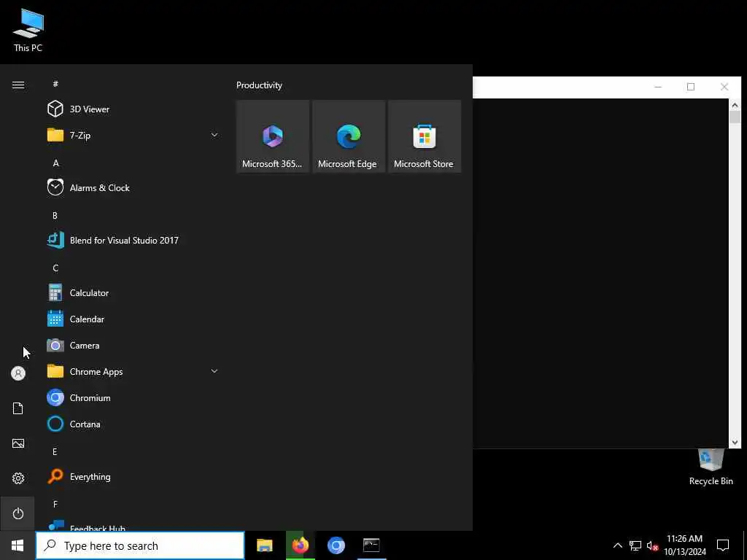Expand the 7-Zip folder chevron
The height and width of the screenshot is (560, 747).
click(x=214, y=135)
